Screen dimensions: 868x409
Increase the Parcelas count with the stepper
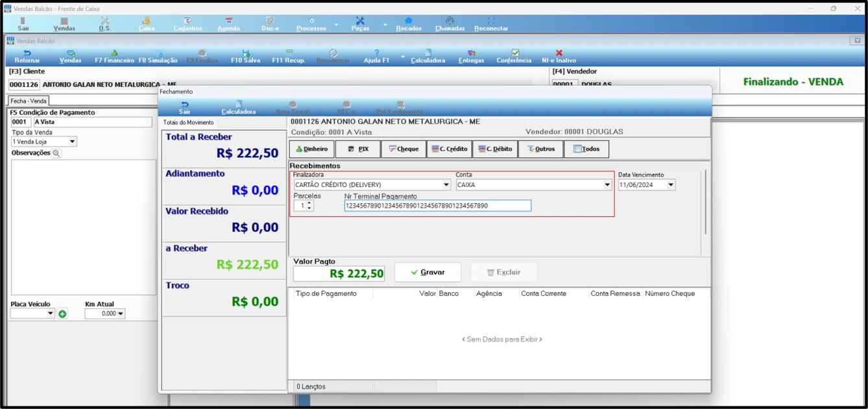(x=309, y=203)
